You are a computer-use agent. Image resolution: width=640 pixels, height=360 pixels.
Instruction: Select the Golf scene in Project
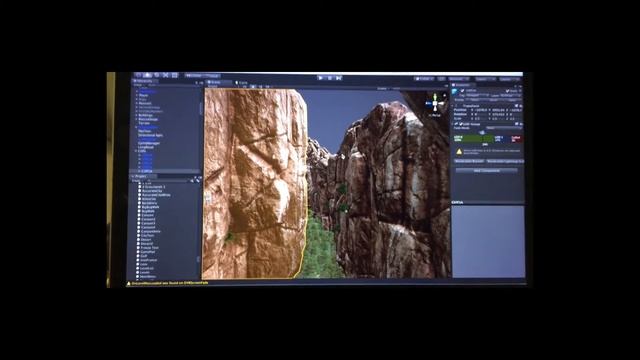[143, 256]
